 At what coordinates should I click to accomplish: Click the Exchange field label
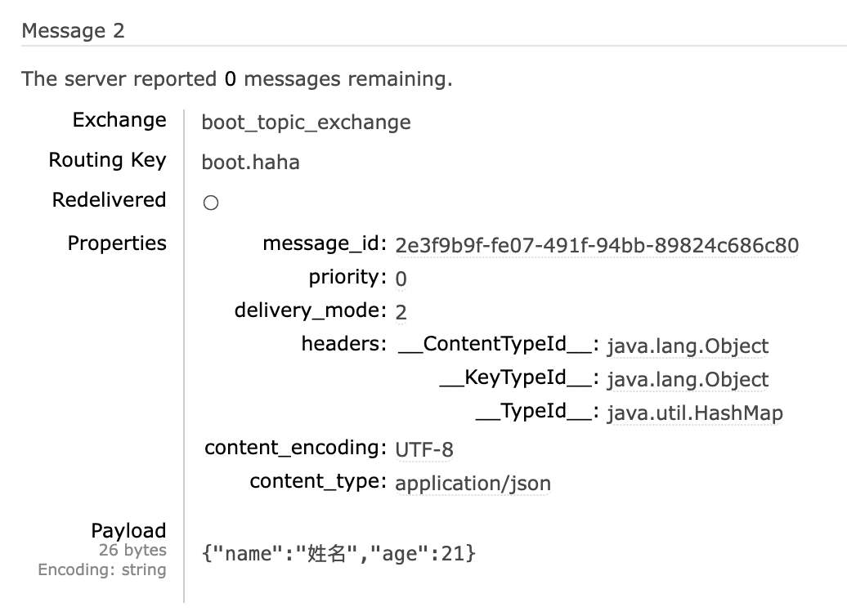(119, 119)
